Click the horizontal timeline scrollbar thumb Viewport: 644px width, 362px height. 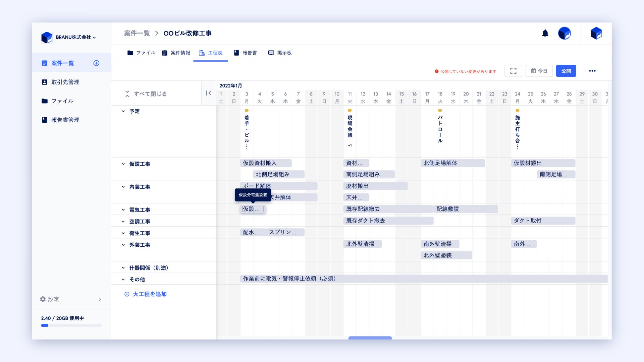(x=370, y=338)
